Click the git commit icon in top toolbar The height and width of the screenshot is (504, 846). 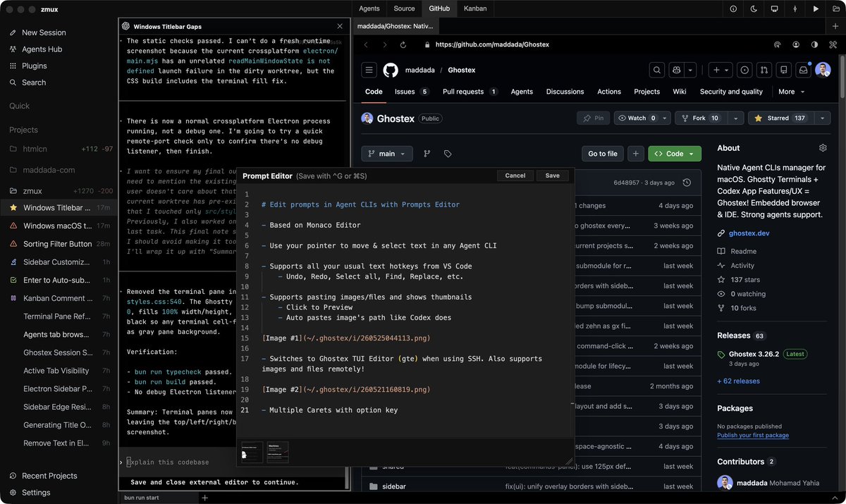click(x=795, y=9)
